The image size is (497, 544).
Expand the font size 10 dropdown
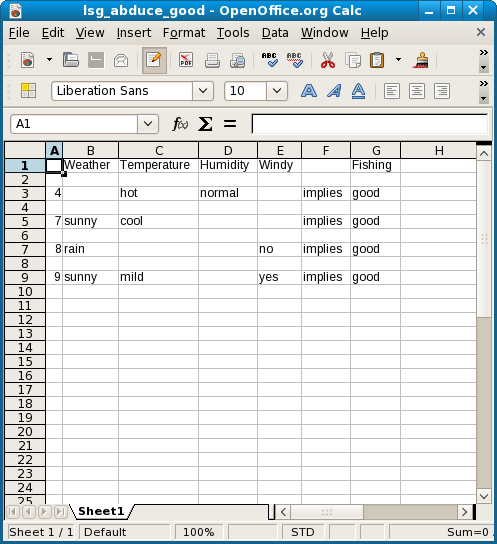point(277,91)
